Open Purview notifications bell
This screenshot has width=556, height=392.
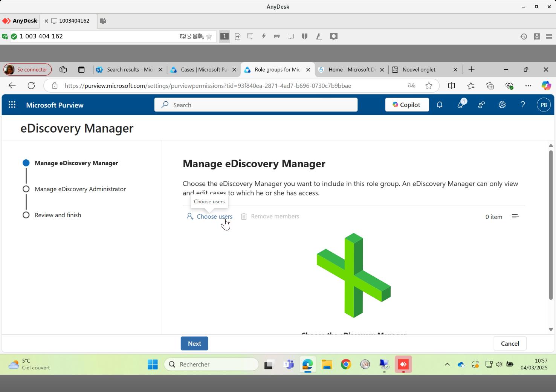tap(440, 105)
